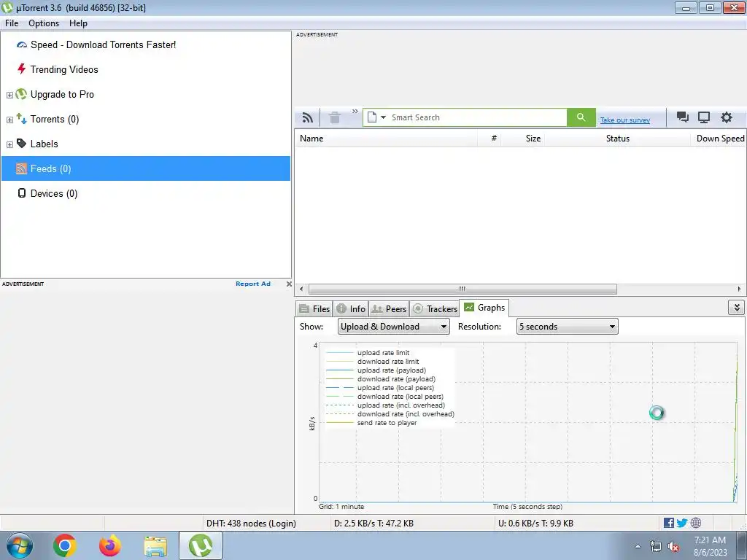This screenshot has height=560, width=747.
Task: Click the Speed gauge sidebar icon
Action: [22, 44]
